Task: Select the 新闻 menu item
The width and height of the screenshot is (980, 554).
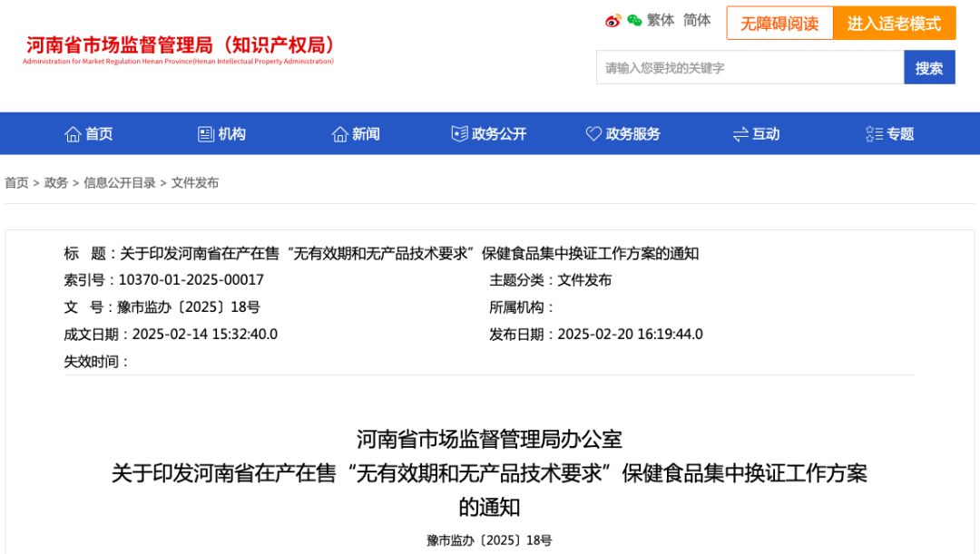Action: point(357,133)
